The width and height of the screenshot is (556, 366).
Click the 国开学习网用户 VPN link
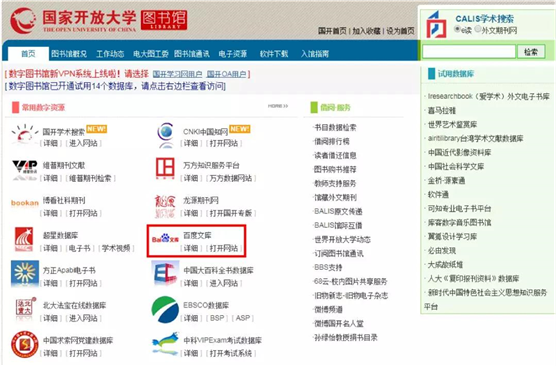(x=177, y=74)
